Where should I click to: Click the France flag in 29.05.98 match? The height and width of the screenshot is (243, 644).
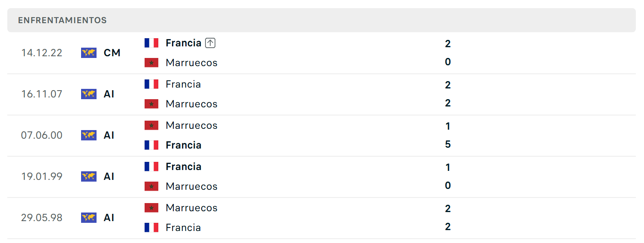[151, 228]
